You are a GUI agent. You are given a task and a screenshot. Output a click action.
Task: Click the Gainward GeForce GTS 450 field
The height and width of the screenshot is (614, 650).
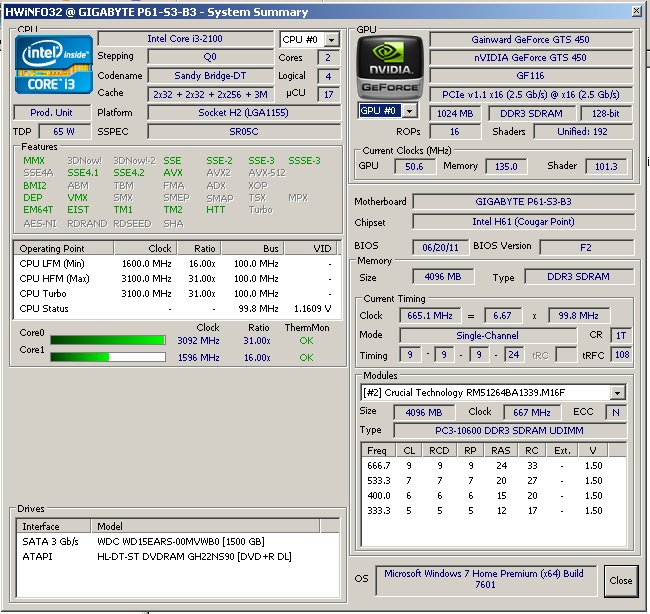coord(530,40)
